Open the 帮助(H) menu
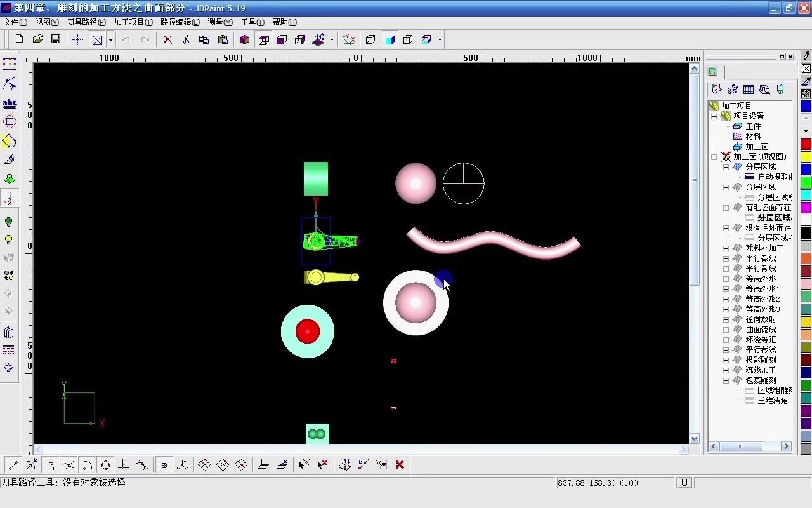The image size is (812, 508). [x=285, y=22]
